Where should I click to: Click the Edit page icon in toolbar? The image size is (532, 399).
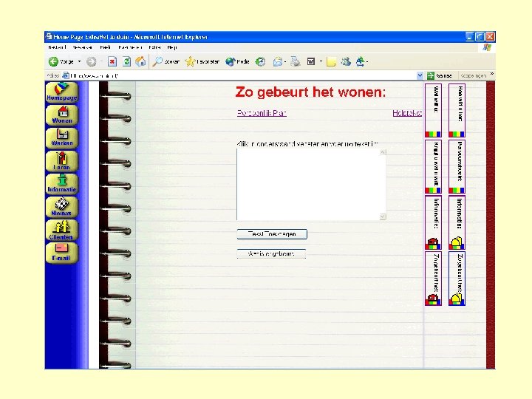[311, 61]
